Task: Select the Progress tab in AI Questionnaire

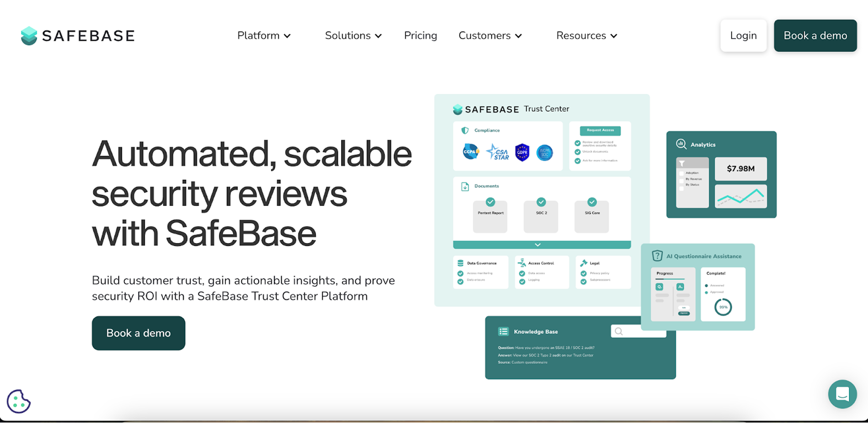Action: pos(665,274)
